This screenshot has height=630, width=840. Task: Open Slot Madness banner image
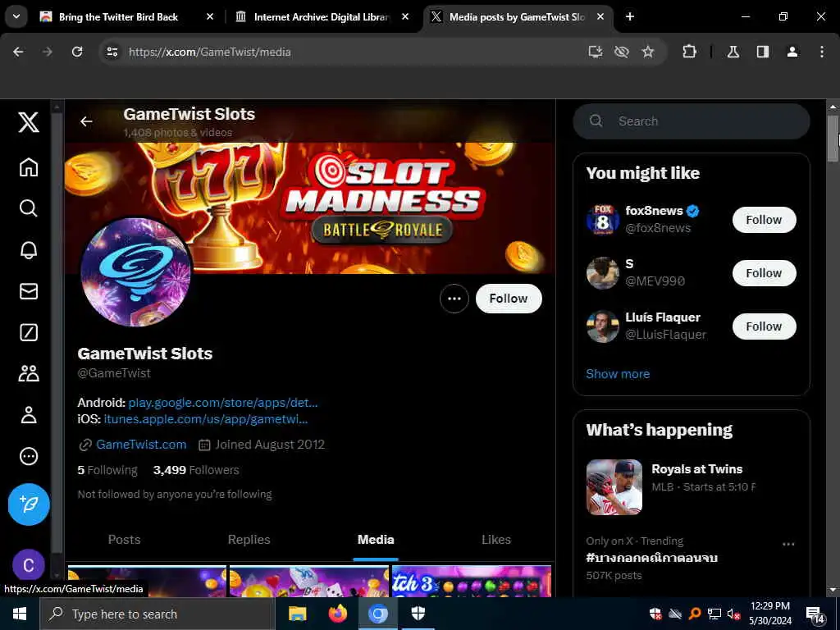[x=309, y=208]
